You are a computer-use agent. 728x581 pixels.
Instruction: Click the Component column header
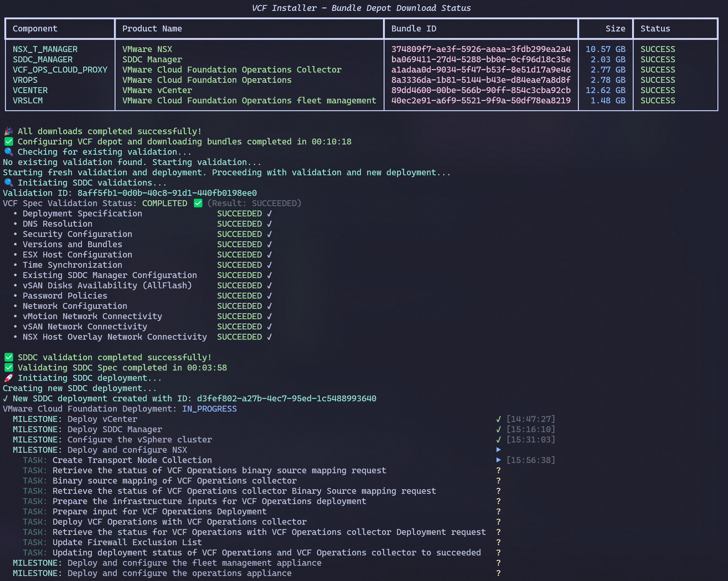[x=35, y=29]
